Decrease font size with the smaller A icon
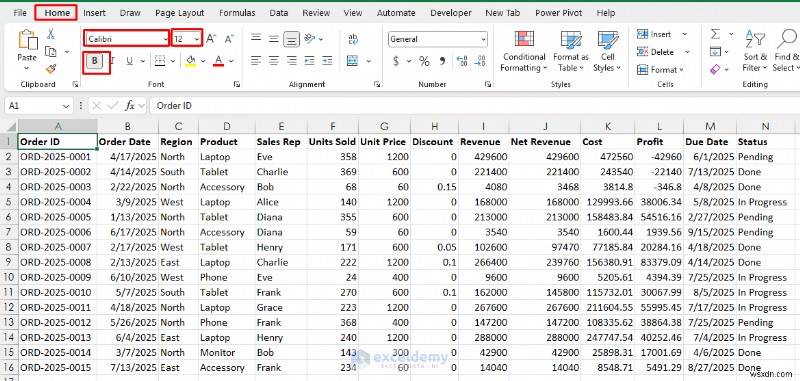Screen dimensions: 800x381 click(x=229, y=39)
